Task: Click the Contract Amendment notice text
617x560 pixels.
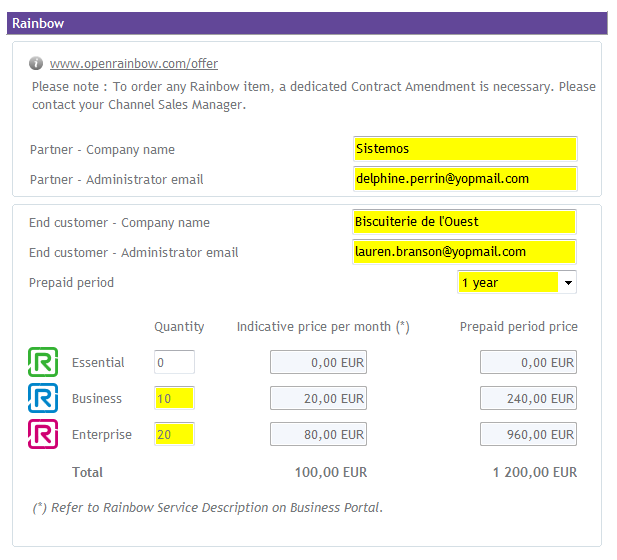Action: pyautogui.click(x=314, y=96)
